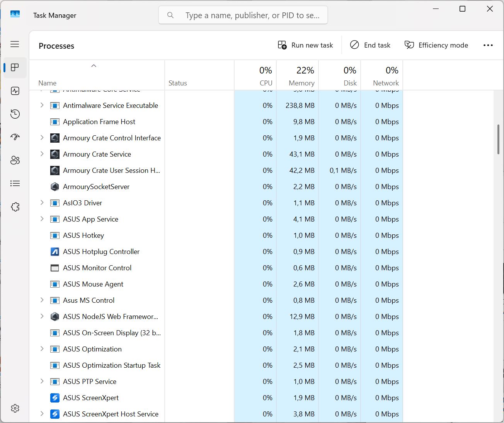Open App history from sidebar
Screen dimensions: 504x423
(15, 114)
